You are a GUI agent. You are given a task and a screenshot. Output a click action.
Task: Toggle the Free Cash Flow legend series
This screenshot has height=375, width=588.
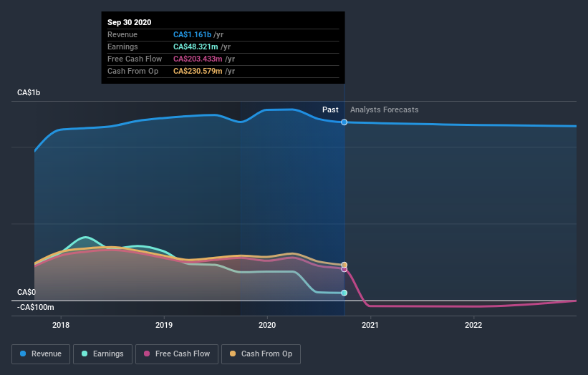tap(177, 354)
